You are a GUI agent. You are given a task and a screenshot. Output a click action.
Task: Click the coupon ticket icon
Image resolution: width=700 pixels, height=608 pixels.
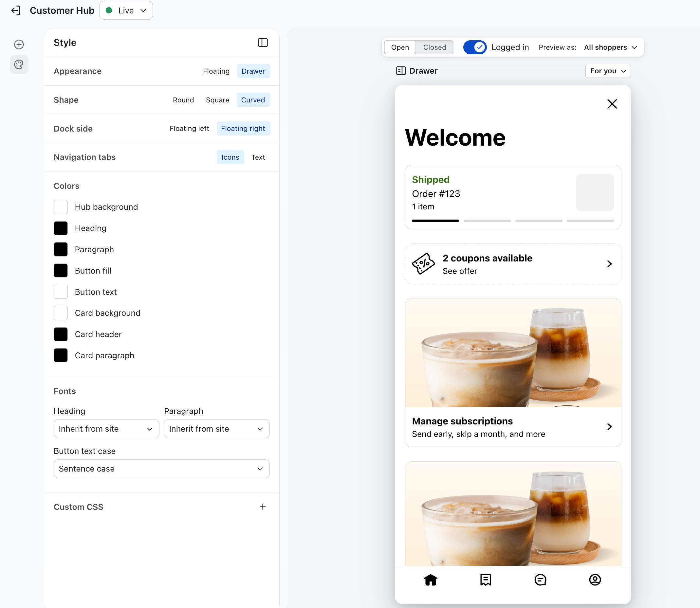423,264
